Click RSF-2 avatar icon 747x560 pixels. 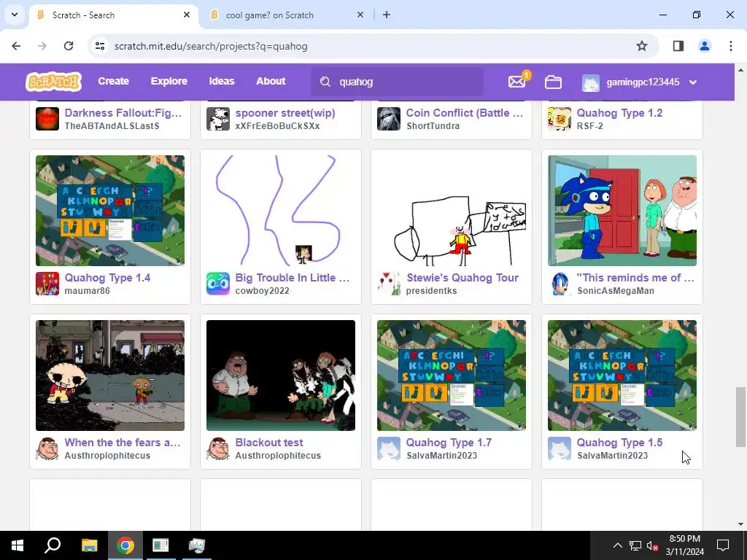[x=560, y=119]
